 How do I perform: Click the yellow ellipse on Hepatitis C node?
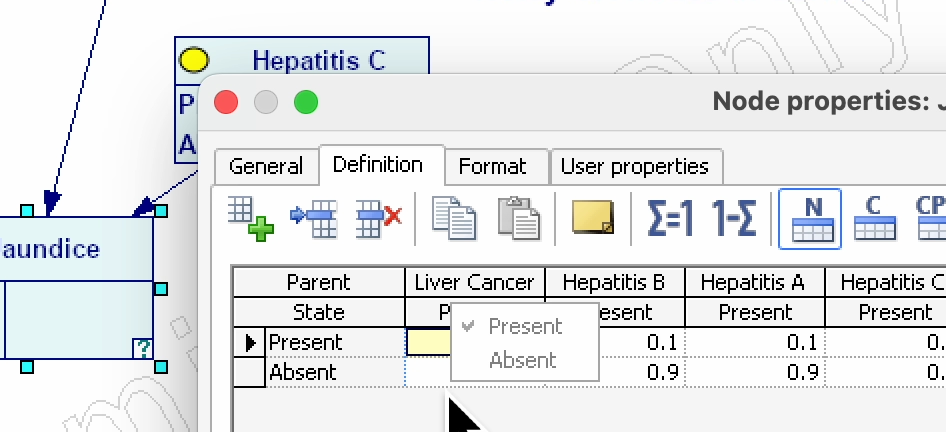[x=194, y=61]
